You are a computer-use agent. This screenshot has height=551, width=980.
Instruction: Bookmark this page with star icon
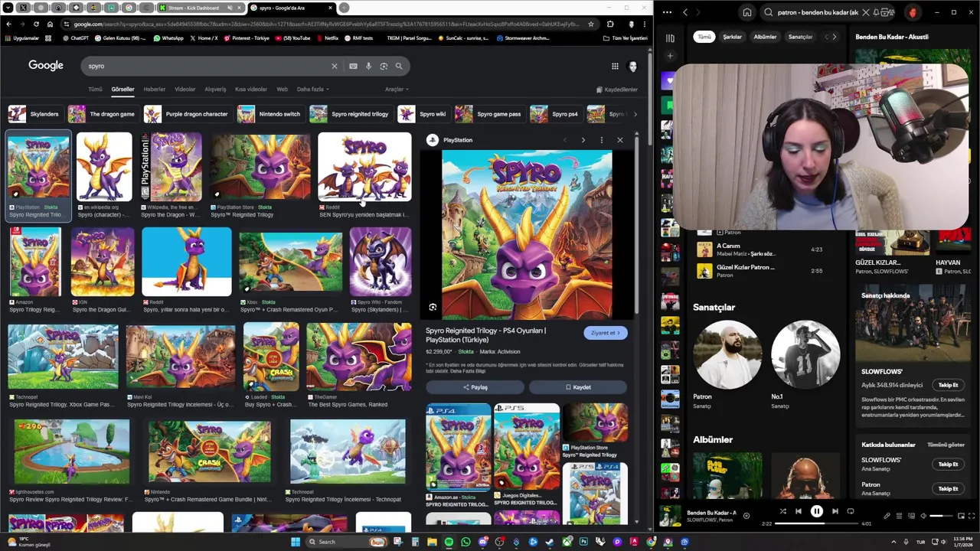[590, 24]
